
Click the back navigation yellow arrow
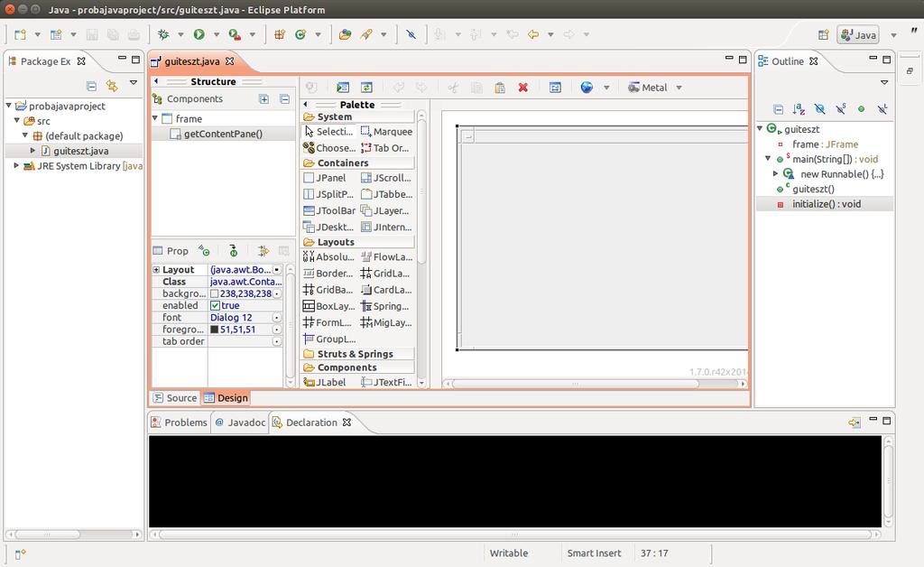533,34
